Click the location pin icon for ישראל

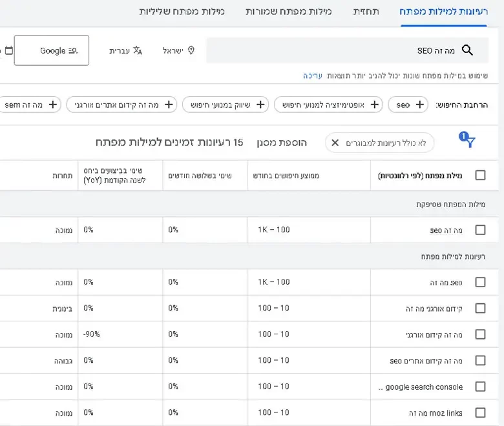click(x=191, y=51)
